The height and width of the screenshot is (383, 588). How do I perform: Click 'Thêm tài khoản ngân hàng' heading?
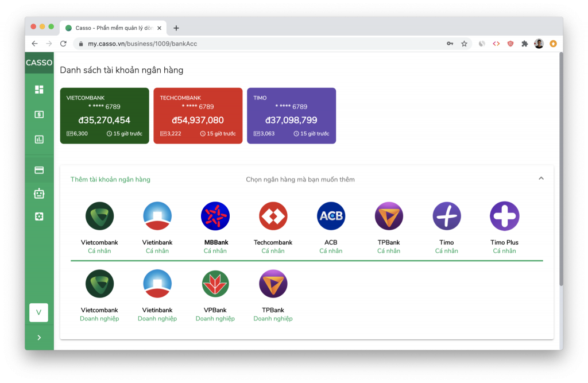pyautogui.click(x=110, y=179)
